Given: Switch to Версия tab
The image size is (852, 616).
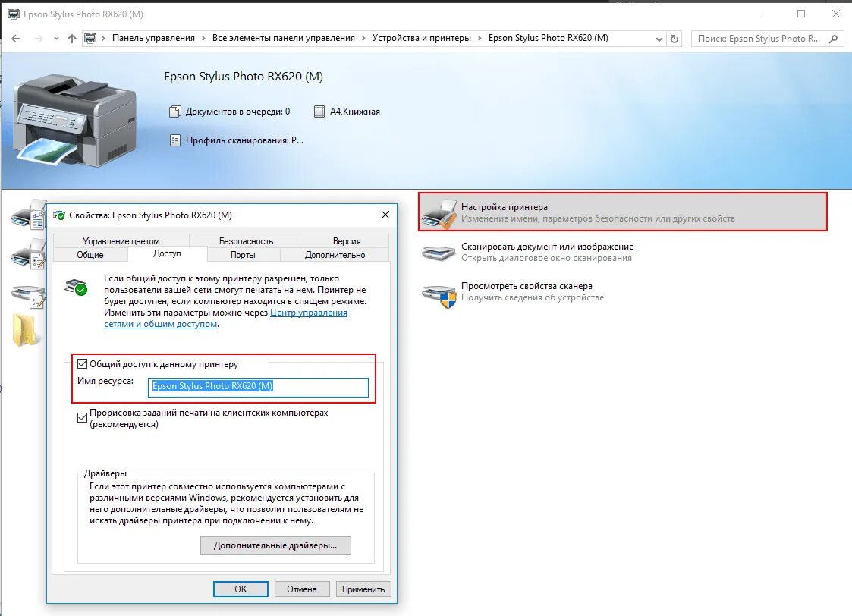Looking at the screenshot, I should (x=347, y=240).
